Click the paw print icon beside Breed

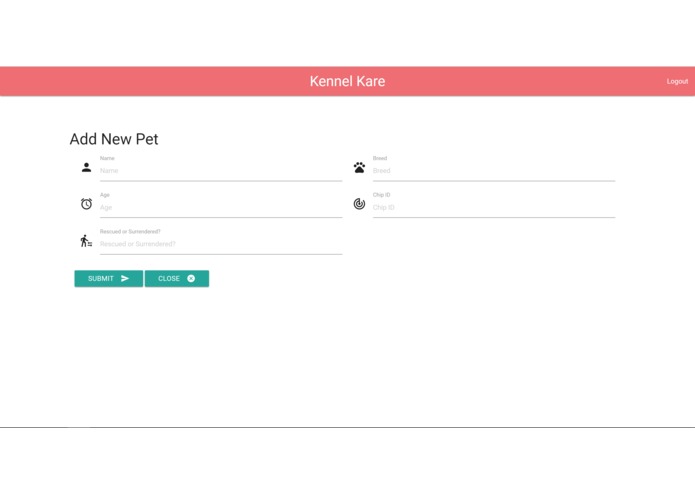pos(359,167)
